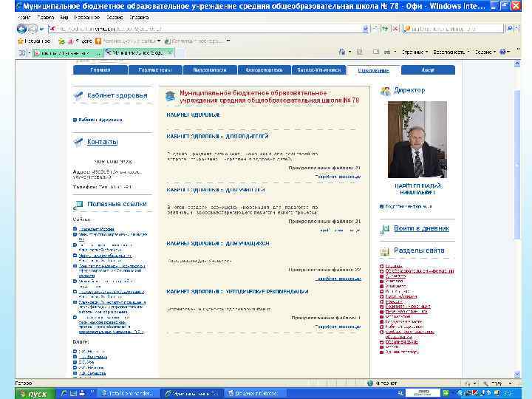Open the Сервис dropdown in command bar
Screen dimensions: 532x399
(x=485, y=52)
